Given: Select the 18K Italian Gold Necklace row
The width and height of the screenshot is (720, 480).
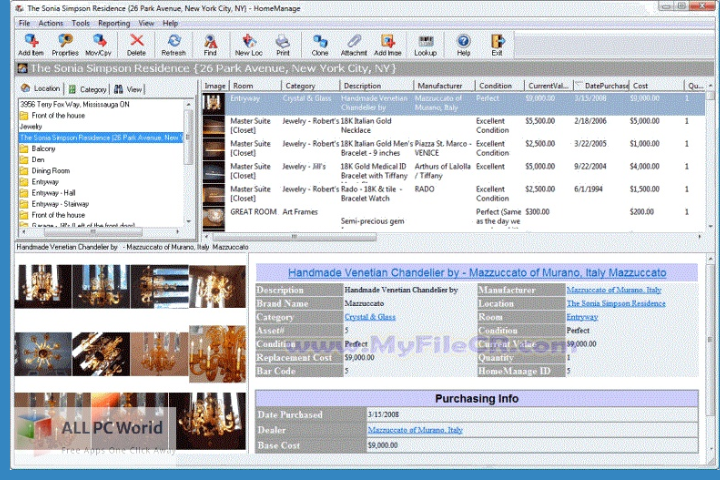Looking at the screenshot, I should click(453, 126).
